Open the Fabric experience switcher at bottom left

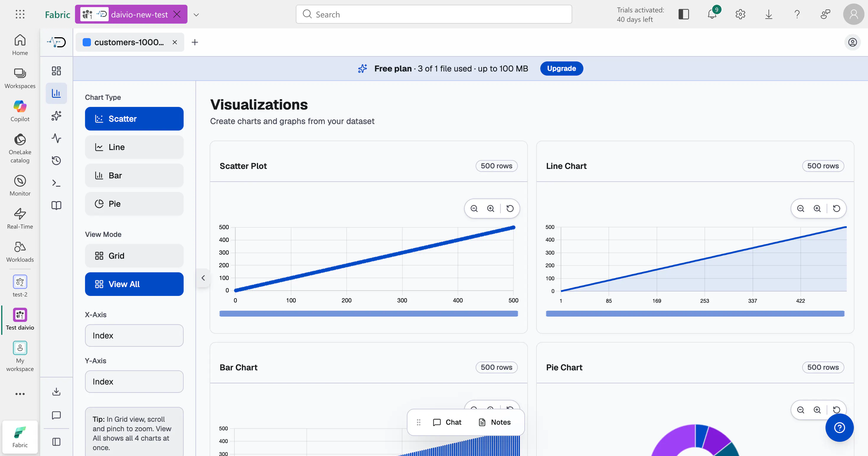pyautogui.click(x=20, y=437)
